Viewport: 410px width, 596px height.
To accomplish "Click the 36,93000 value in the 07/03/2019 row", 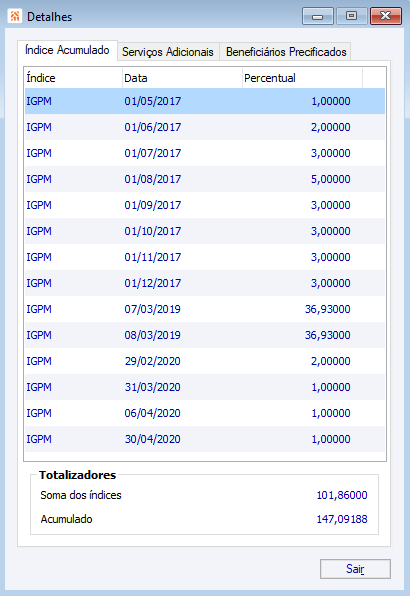I will click(328, 309).
